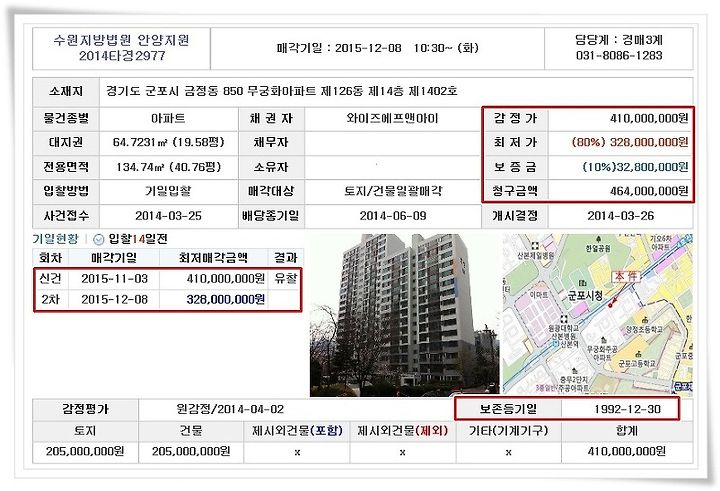
Task: Click 개시결정 date 2014-03-26
Action: coord(620,216)
